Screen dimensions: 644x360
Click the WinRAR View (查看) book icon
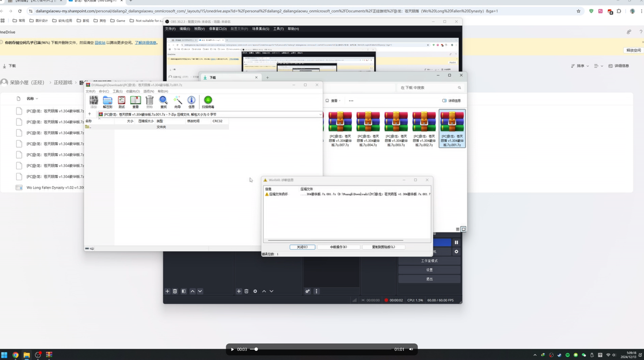point(135,102)
